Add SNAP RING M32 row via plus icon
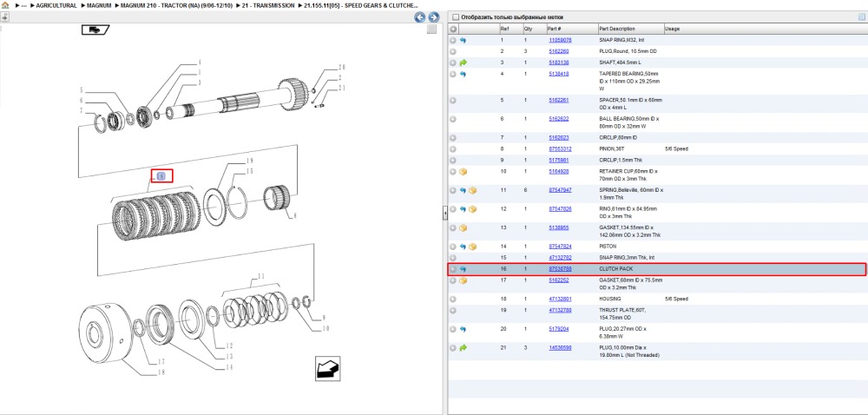The height and width of the screenshot is (415, 868). click(x=453, y=41)
